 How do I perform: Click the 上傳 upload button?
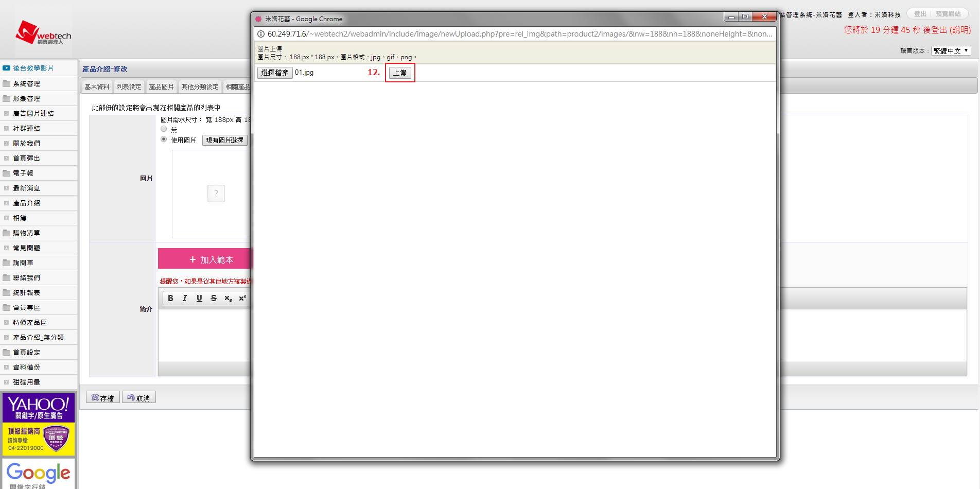(400, 73)
